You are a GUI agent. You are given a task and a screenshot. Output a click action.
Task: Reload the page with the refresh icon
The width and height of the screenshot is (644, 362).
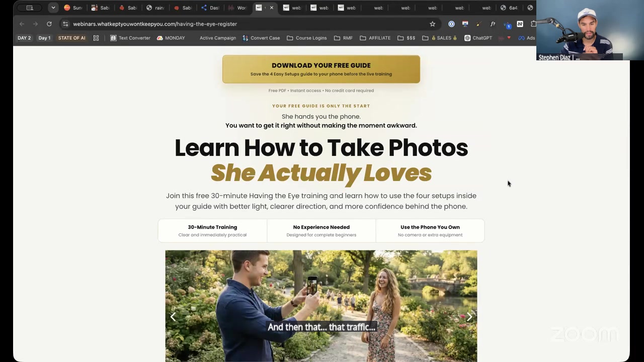(49, 24)
